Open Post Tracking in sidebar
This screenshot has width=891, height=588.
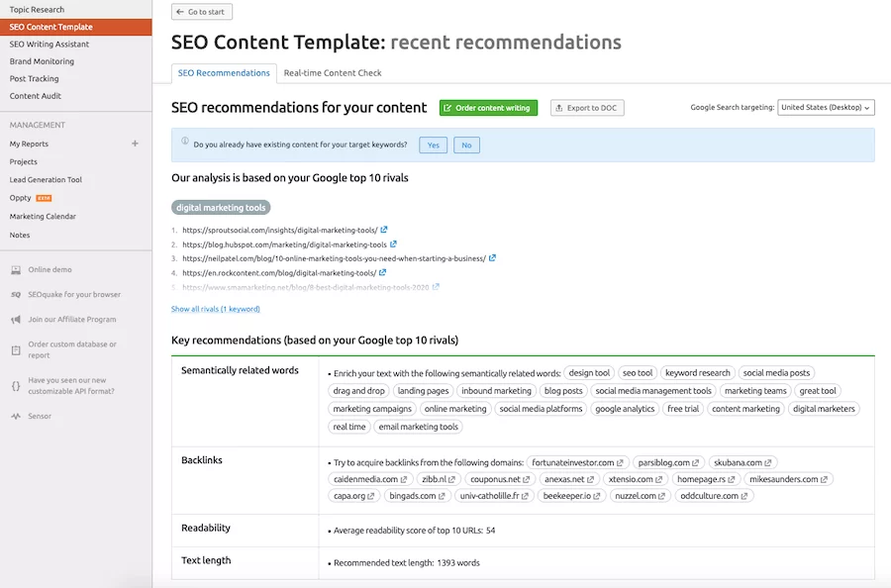[x=34, y=78]
